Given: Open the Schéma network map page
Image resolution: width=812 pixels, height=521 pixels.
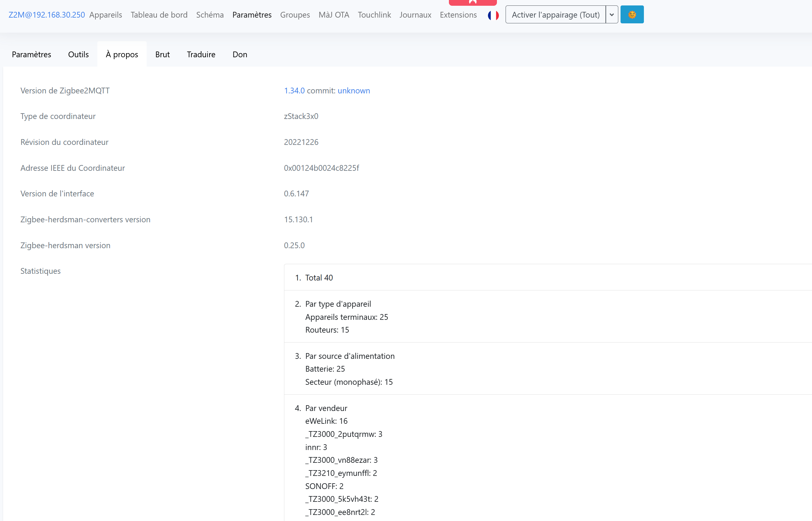Looking at the screenshot, I should 210,15.
